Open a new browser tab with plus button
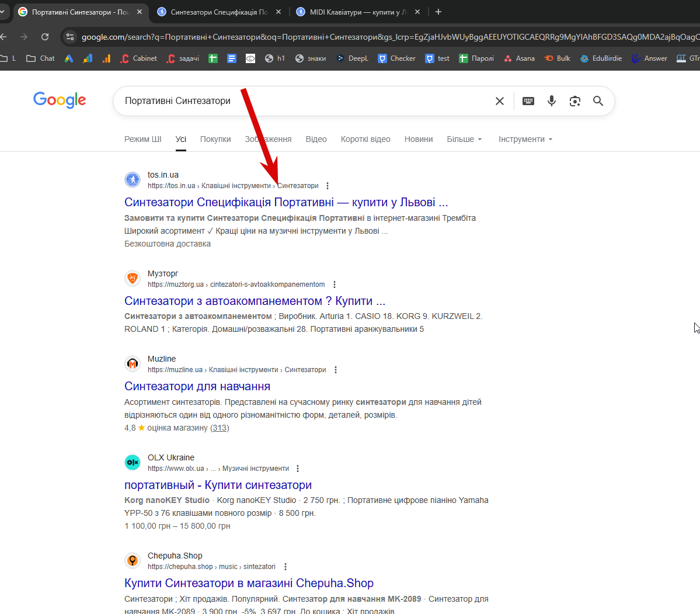 [438, 12]
